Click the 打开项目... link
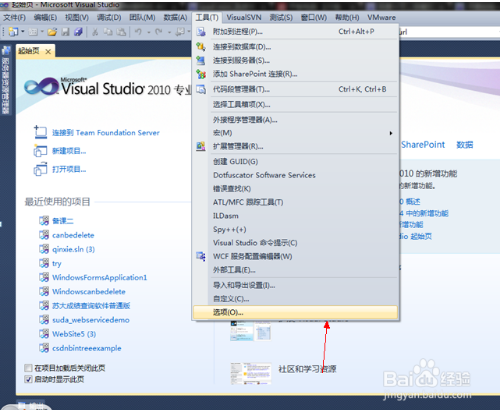The height and width of the screenshot is (410, 500). 69,169
